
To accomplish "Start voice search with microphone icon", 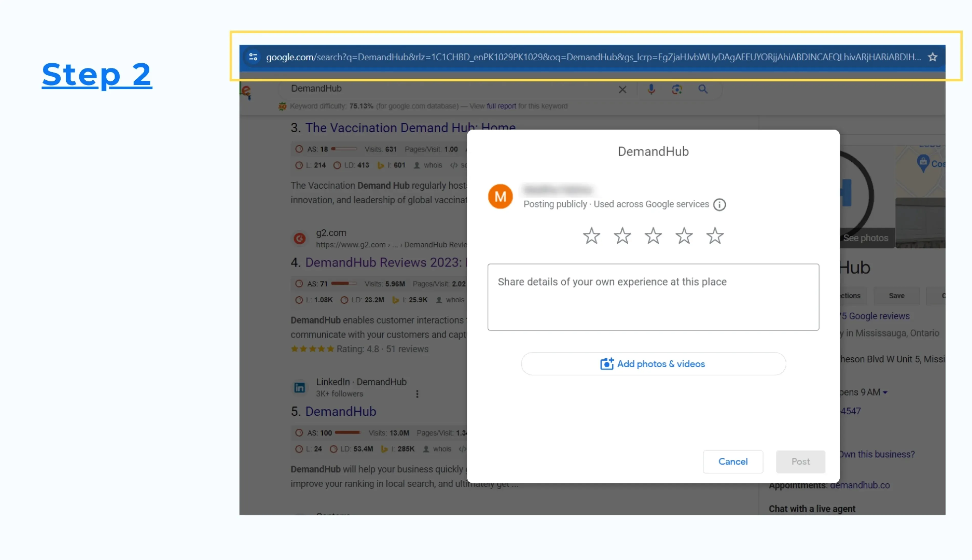I will tap(651, 89).
